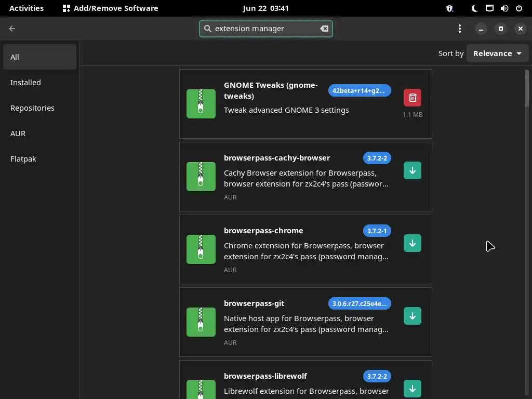Viewport: 532px width, 399px height.
Task: Open the Sort by Relevance dropdown
Action: pos(497,54)
